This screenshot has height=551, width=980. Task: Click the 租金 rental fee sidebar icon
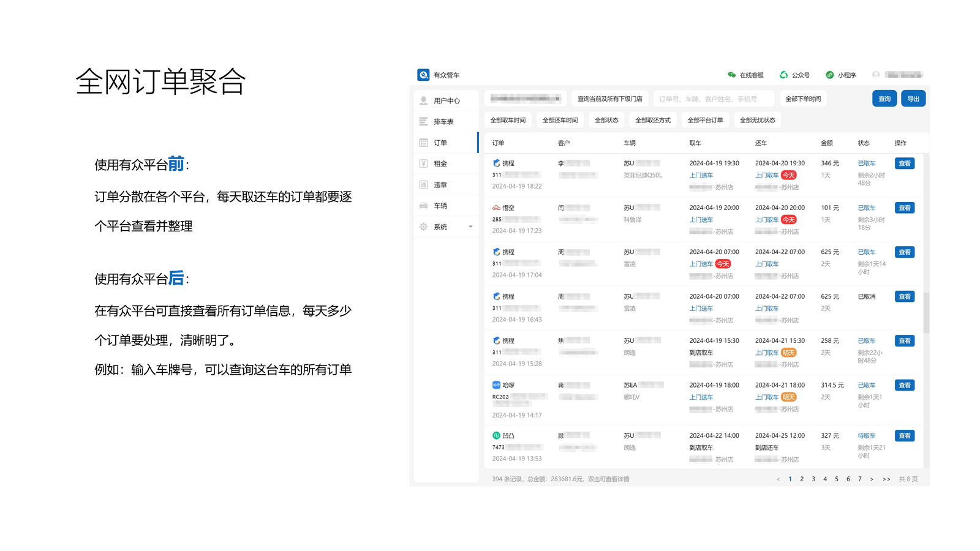tap(423, 163)
